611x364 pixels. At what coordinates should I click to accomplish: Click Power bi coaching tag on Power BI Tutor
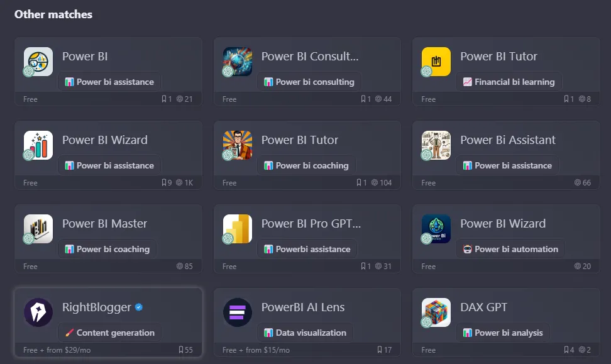306,165
